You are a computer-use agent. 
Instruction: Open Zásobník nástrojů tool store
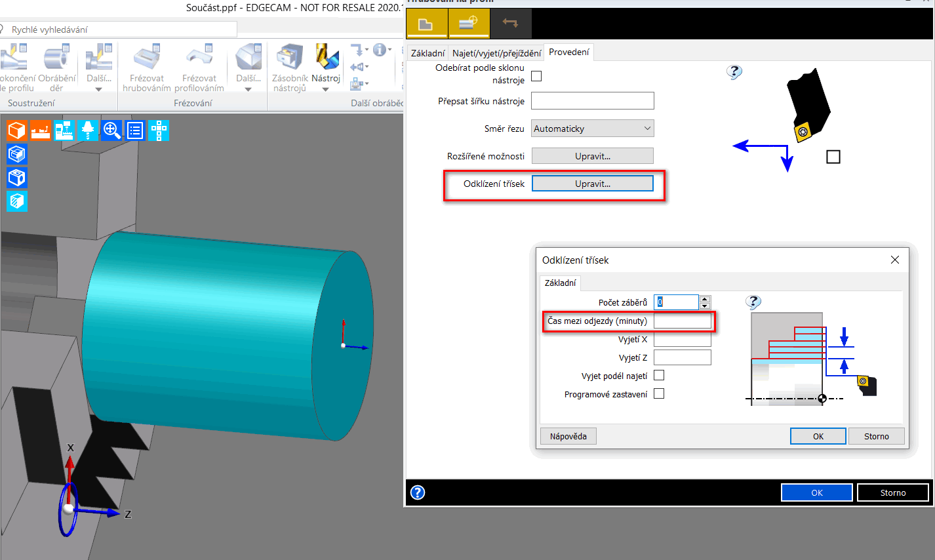pyautogui.click(x=289, y=58)
